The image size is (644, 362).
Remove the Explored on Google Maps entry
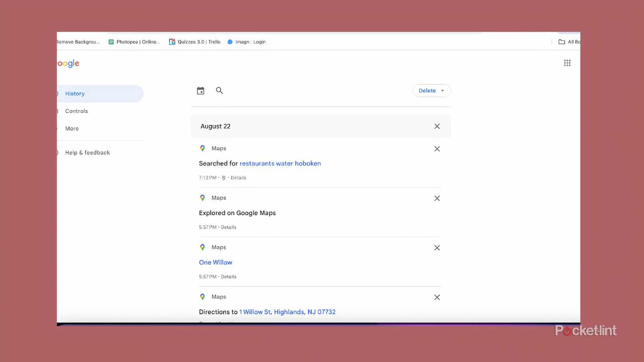point(437,198)
